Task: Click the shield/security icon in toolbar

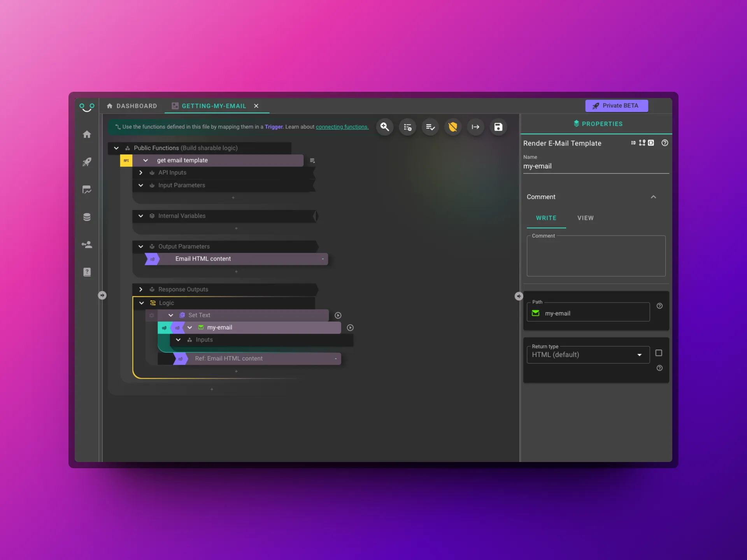Action: tap(453, 126)
